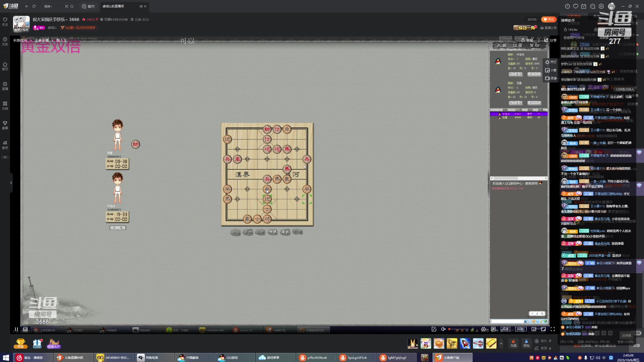This screenshot has height=362, width=644.
Task: Open the hexagon settings icon in title bar
Action: click(x=601, y=6)
